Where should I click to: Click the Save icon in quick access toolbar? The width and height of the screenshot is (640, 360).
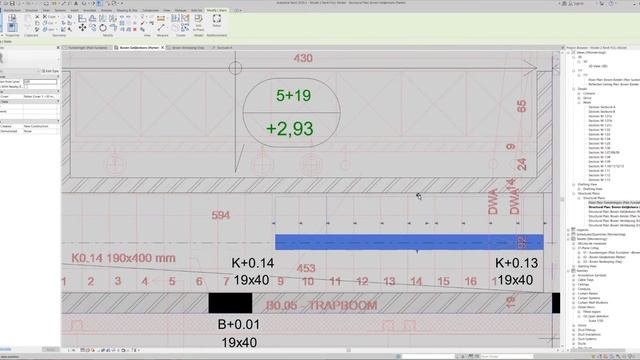[x=12, y=3]
